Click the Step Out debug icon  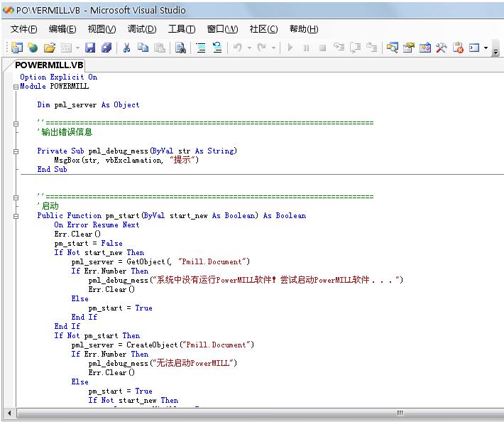point(371,48)
